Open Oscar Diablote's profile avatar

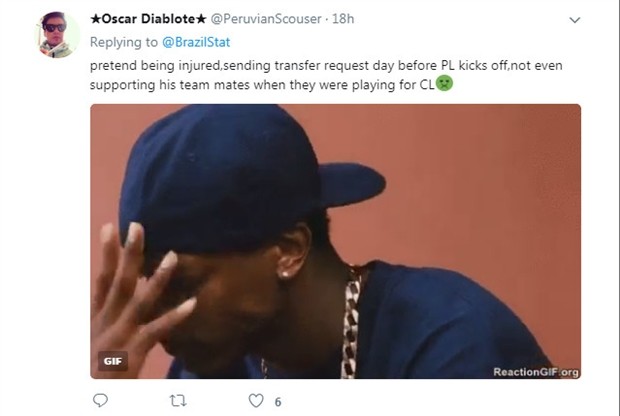pyautogui.click(x=57, y=34)
